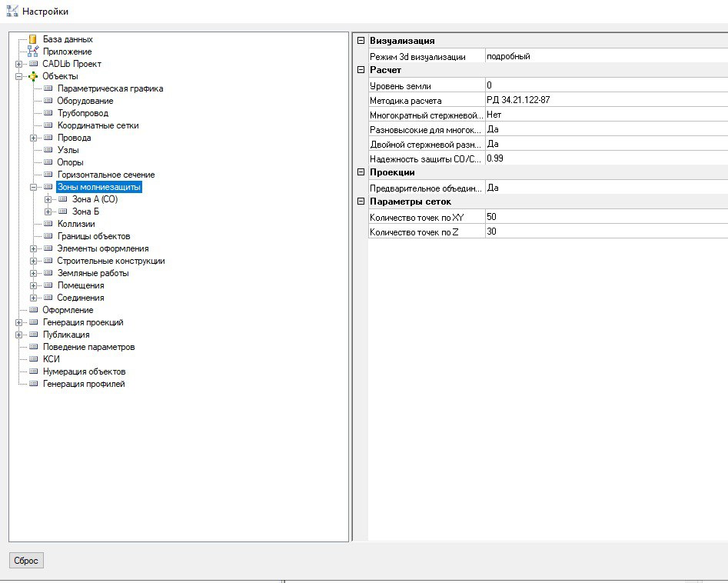The height and width of the screenshot is (583, 728).
Task: Select Коллизии in the settings tree
Action: (75, 224)
